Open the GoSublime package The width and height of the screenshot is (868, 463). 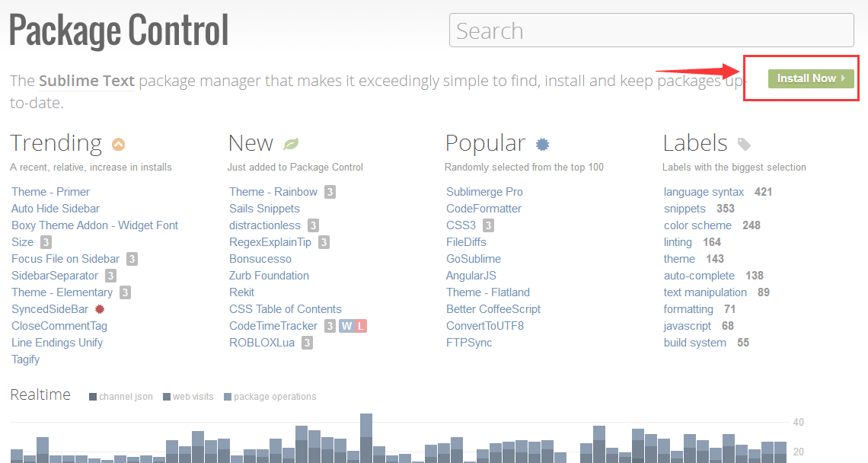tap(474, 259)
